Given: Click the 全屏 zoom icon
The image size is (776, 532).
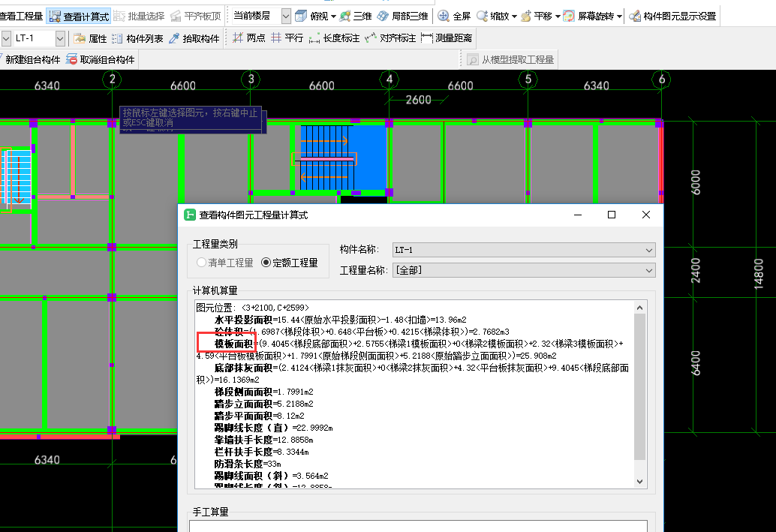Looking at the screenshot, I should (x=444, y=17).
